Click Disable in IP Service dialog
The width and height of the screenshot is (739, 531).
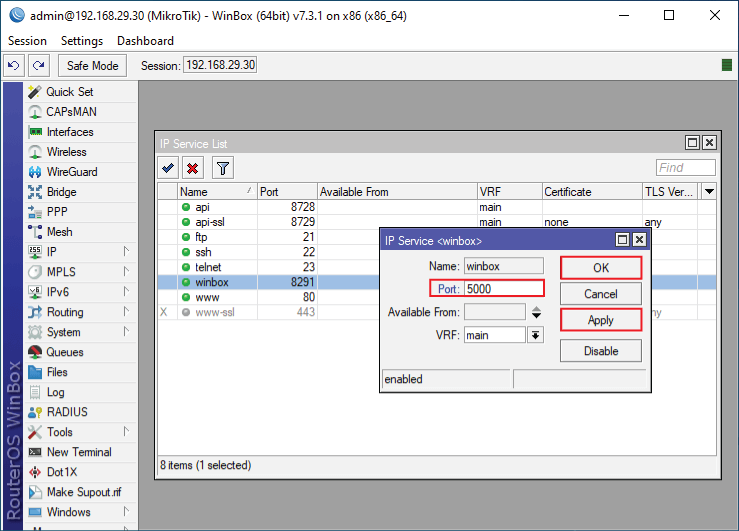601,351
